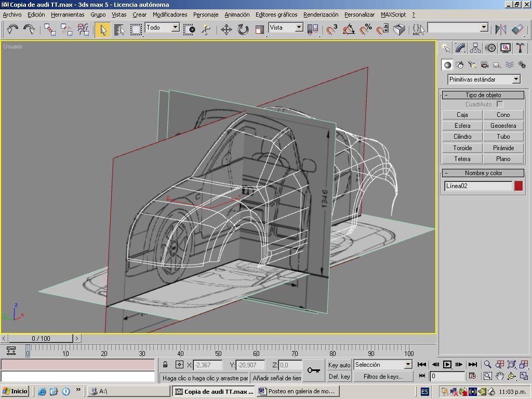Toggle the CuadrAuto checkbox

click(x=500, y=104)
